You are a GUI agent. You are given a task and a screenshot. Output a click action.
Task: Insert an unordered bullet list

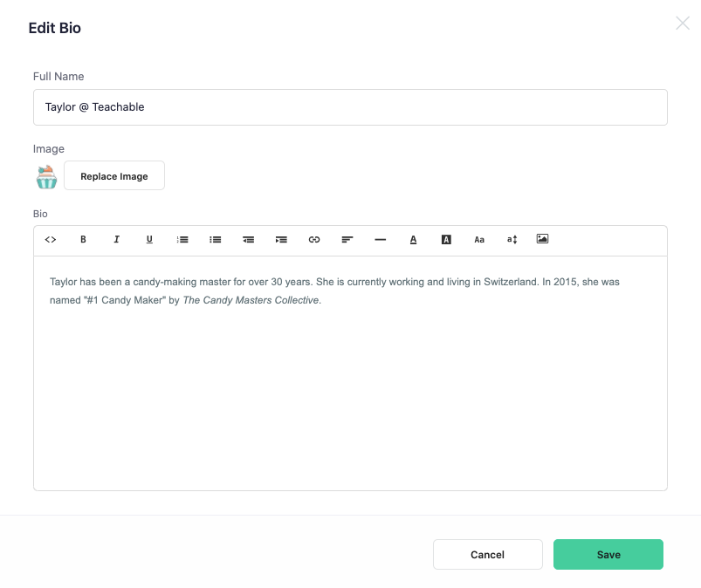215,240
